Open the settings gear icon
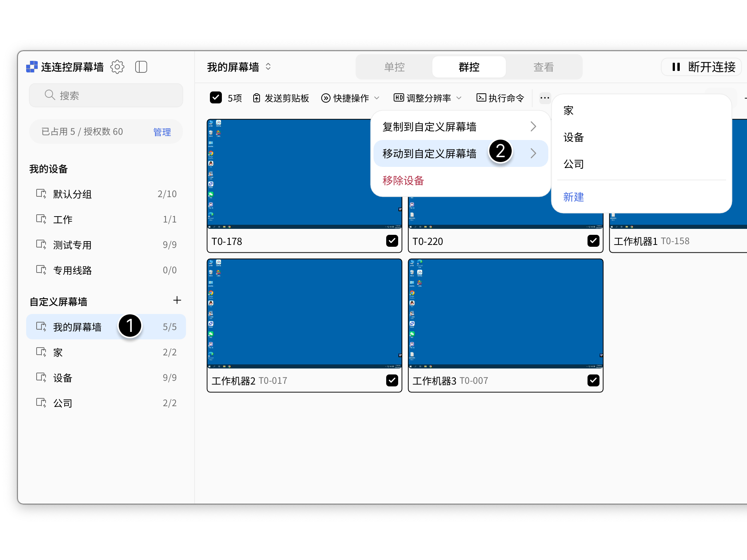This screenshot has height=560, width=747. [118, 67]
